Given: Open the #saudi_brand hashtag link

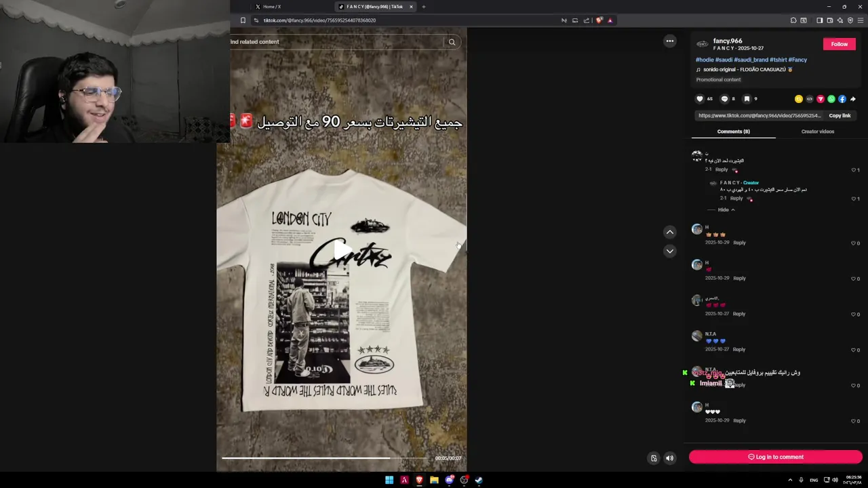Looking at the screenshot, I should tap(751, 60).
